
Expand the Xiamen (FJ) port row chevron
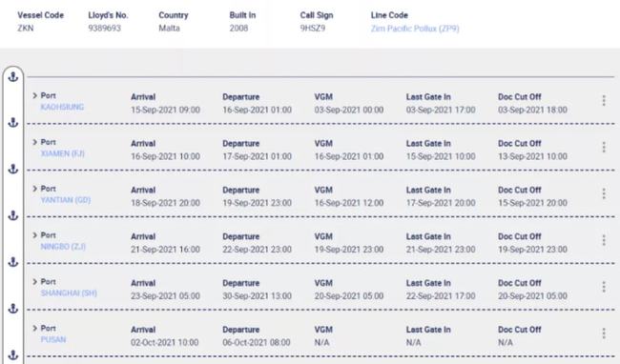[34, 142]
